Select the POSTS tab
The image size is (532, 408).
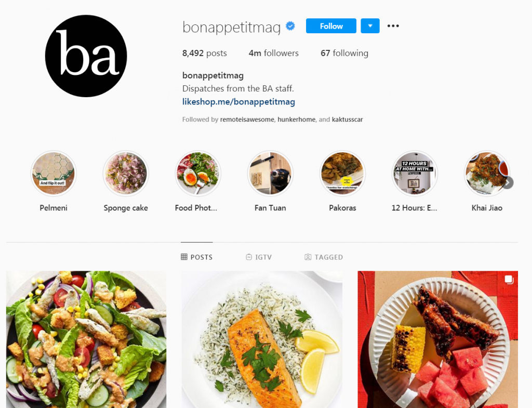pyautogui.click(x=197, y=257)
